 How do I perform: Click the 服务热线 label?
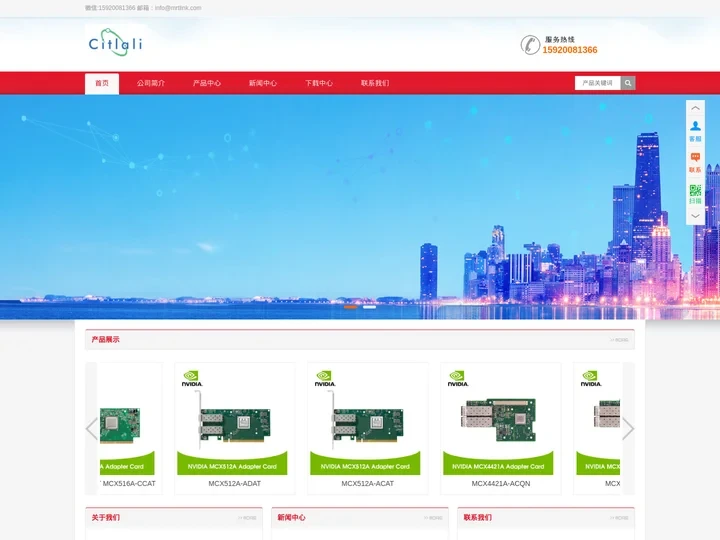(x=560, y=39)
